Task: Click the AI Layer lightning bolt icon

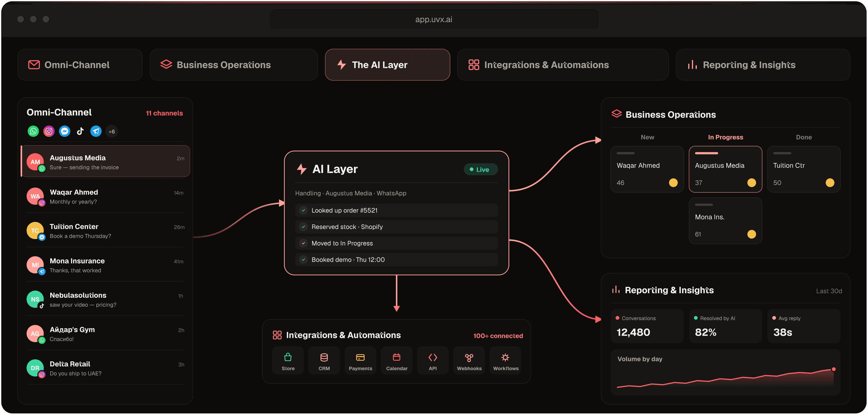Action: pos(302,169)
